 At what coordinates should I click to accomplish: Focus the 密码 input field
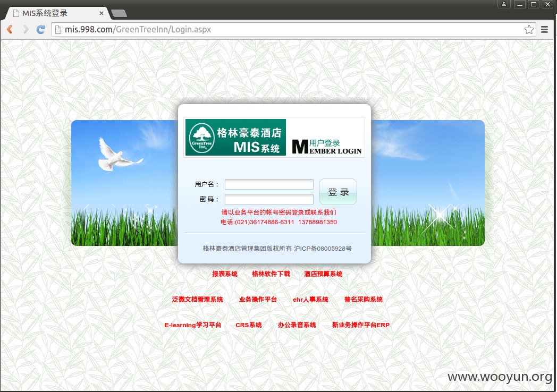pyautogui.click(x=269, y=199)
